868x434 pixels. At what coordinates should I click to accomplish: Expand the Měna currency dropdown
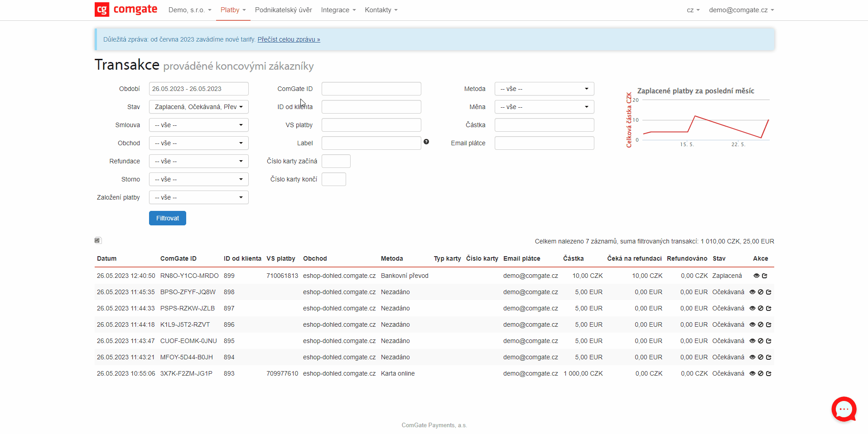[x=545, y=107]
